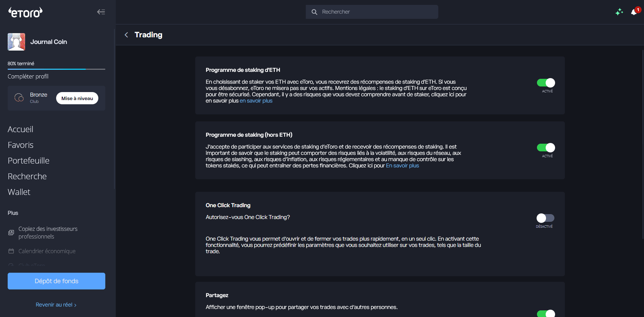
Task: Turn off staking hors ETH switch
Action: pyautogui.click(x=545, y=148)
